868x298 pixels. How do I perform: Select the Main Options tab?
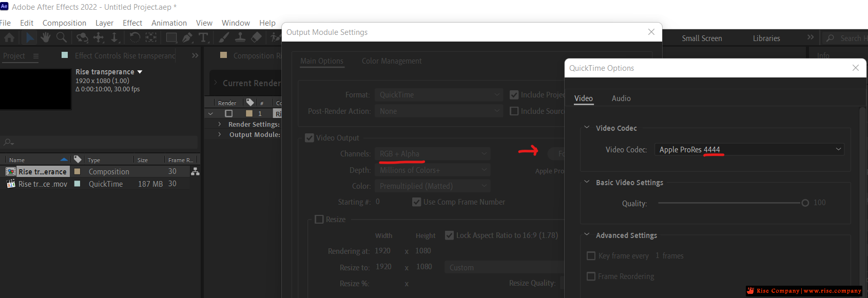tap(322, 61)
